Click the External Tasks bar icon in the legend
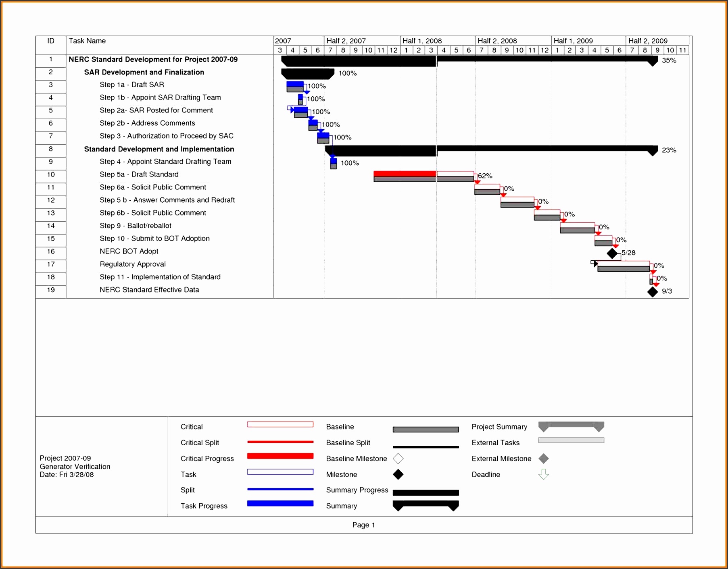728x569 pixels. [x=571, y=440]
